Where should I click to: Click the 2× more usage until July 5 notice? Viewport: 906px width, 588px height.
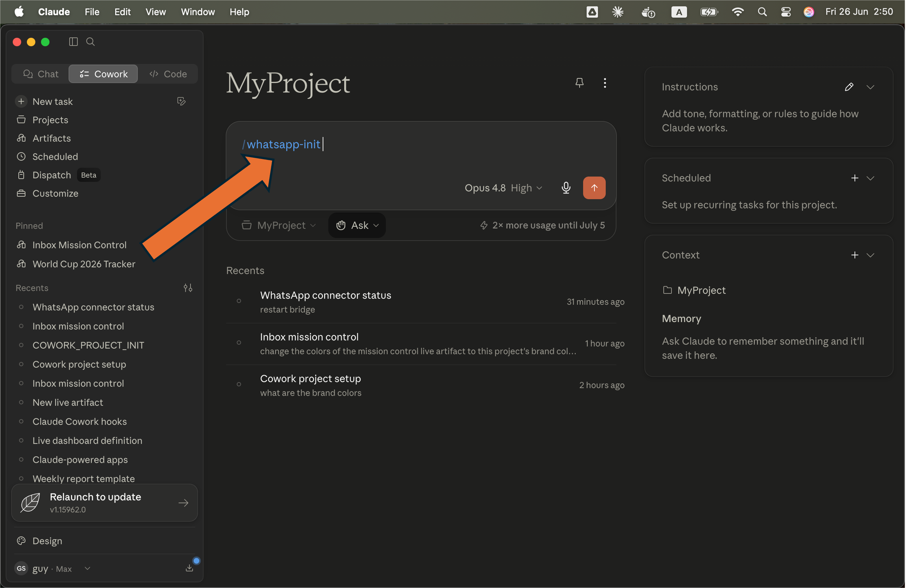coord(543,225)
